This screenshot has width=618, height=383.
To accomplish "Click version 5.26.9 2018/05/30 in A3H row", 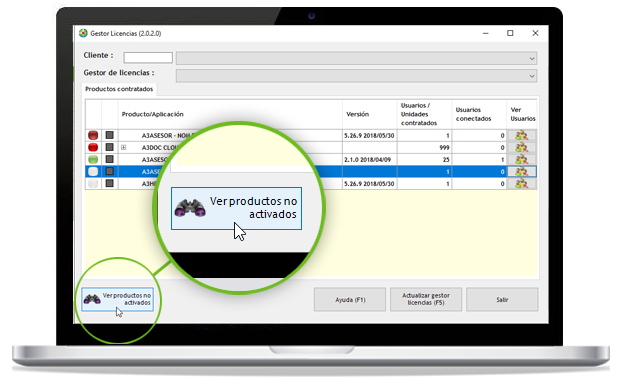I will point(369,184).
